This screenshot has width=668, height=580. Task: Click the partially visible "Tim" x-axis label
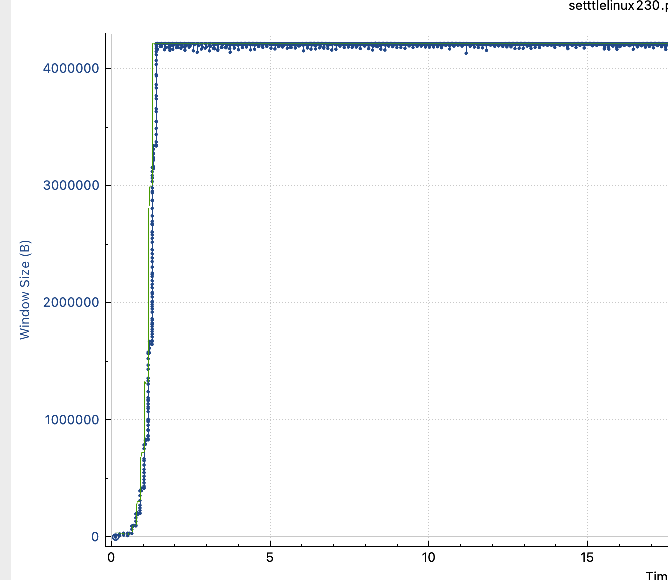(656, 575)
